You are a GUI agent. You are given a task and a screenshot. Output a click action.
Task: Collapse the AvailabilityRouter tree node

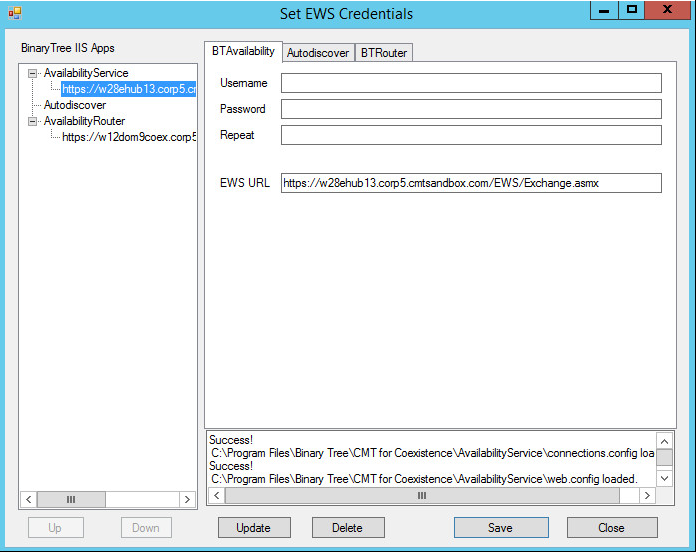click(33, 121)
